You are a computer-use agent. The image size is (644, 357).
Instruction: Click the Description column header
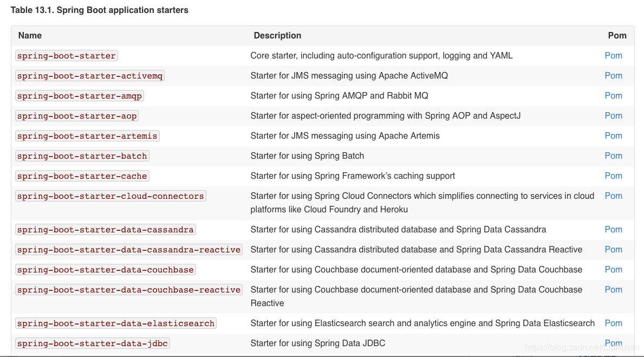pyautogui.click(x=277, y=36)
